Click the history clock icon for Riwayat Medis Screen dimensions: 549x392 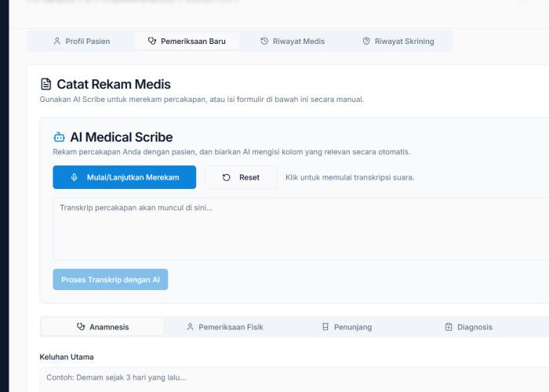(264, 41)
